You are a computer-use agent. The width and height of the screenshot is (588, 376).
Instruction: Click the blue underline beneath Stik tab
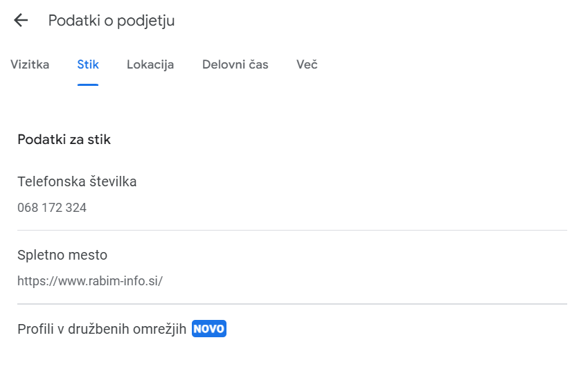[88, 84]
